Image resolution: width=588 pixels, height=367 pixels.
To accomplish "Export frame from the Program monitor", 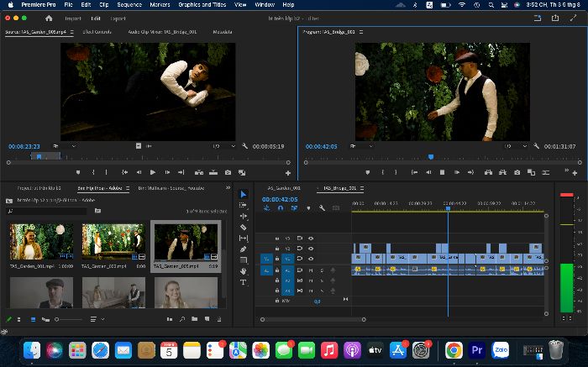I will [x=517, y=172].
